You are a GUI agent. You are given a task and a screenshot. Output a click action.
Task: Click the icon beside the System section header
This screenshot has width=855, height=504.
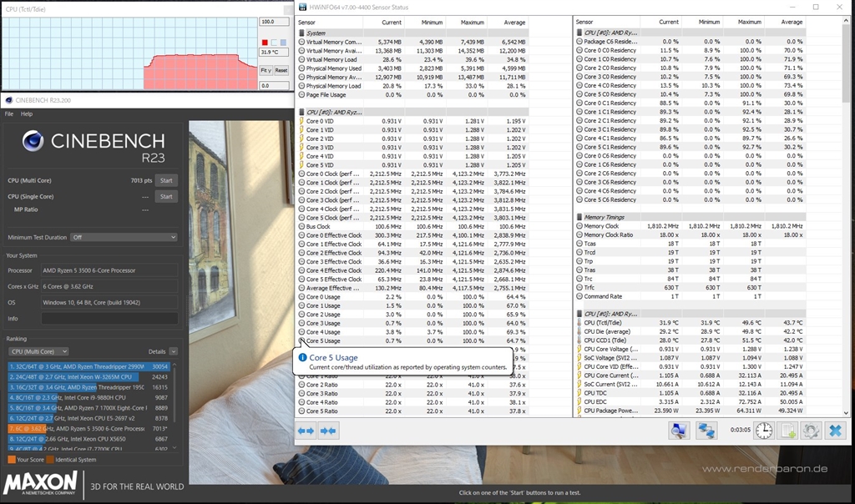[x=301, y=33]
